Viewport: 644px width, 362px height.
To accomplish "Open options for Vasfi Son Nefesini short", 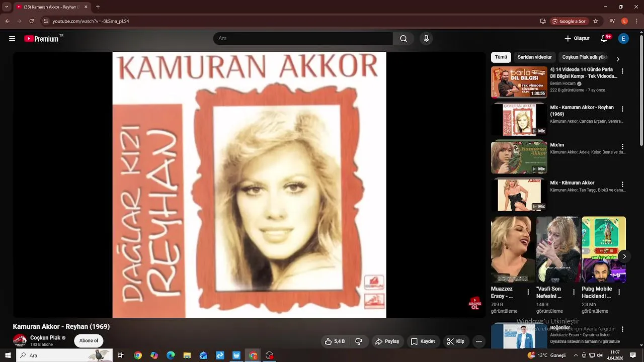I will click(x=574, y=292).
